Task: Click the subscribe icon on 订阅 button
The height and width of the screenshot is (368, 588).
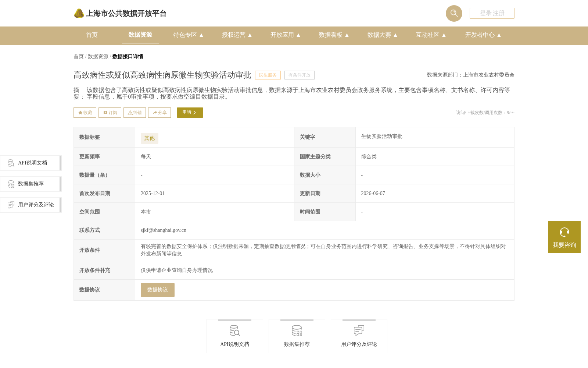Action: point(105,113)
